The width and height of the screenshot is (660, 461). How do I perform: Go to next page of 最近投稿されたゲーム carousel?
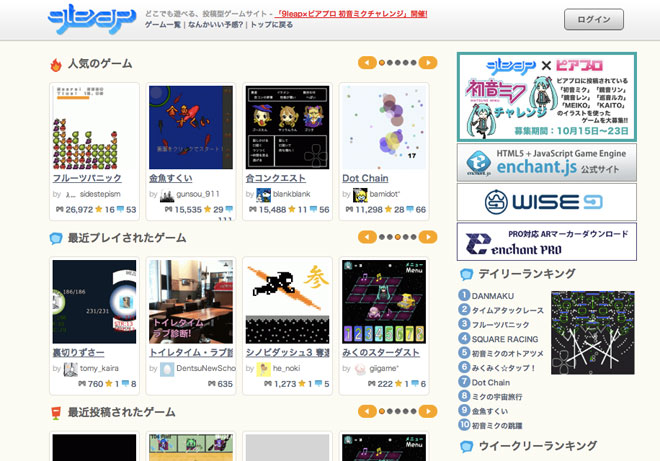tap(428, 411)
